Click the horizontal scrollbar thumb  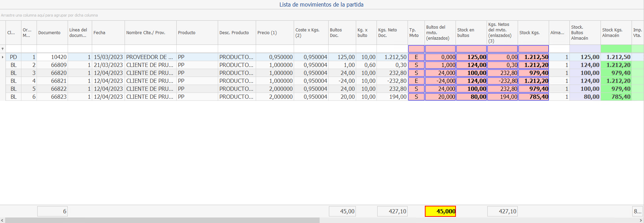coord(162,220)
